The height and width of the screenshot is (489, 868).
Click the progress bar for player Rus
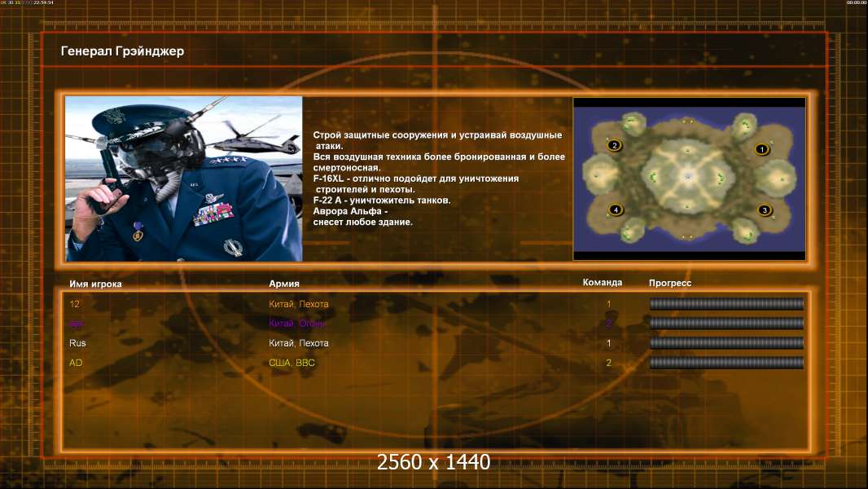pos(727,343)
